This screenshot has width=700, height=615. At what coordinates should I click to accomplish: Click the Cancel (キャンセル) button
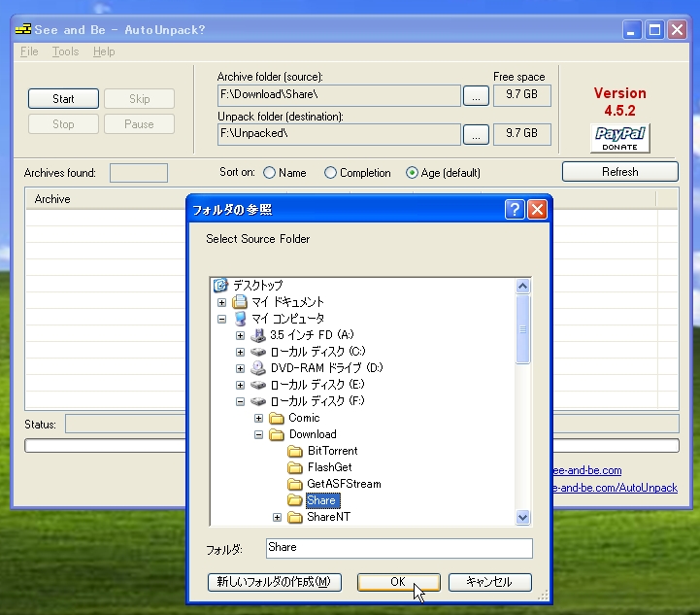pos(489,582)
